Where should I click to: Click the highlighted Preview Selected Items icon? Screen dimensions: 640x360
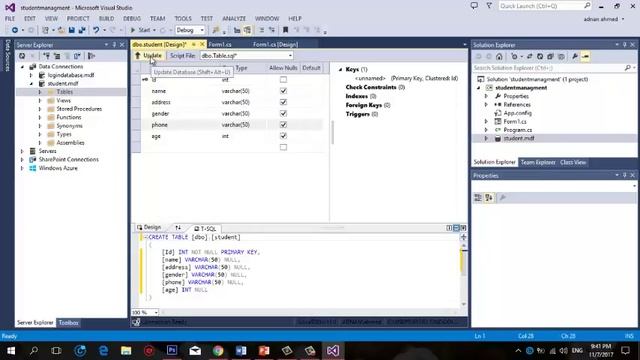[x=585, y=57]
